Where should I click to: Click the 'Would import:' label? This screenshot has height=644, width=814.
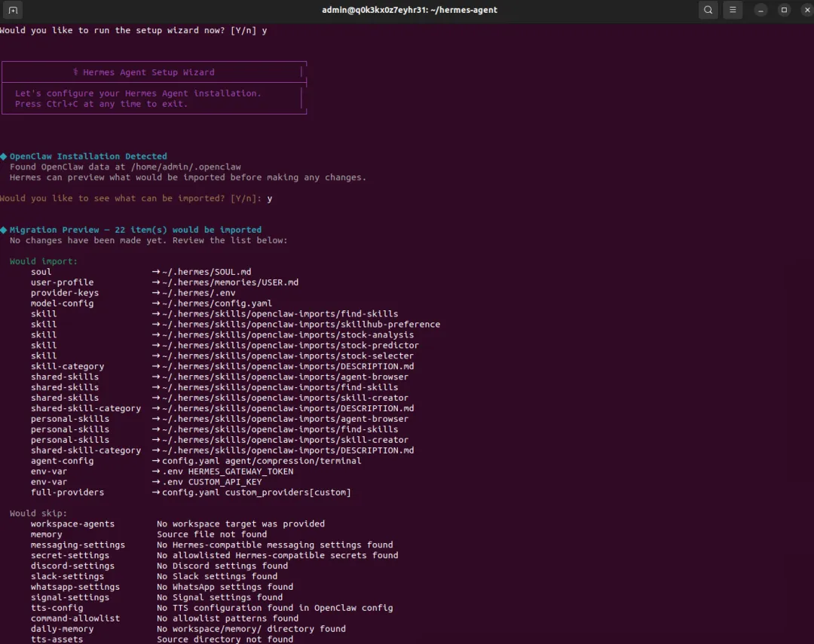pyautogui.click(x=44, y=261)
